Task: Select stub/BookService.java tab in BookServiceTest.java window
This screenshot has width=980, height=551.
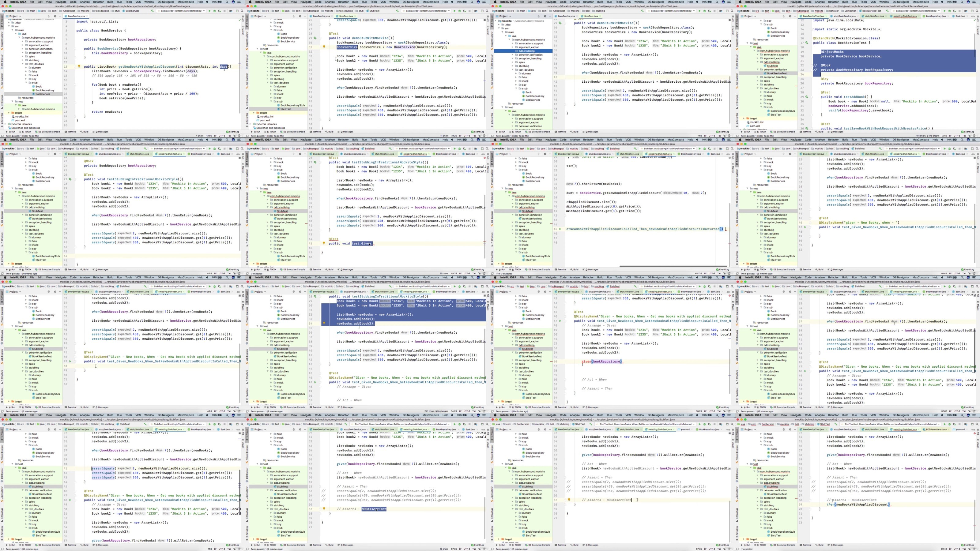Action: (844, 16)
